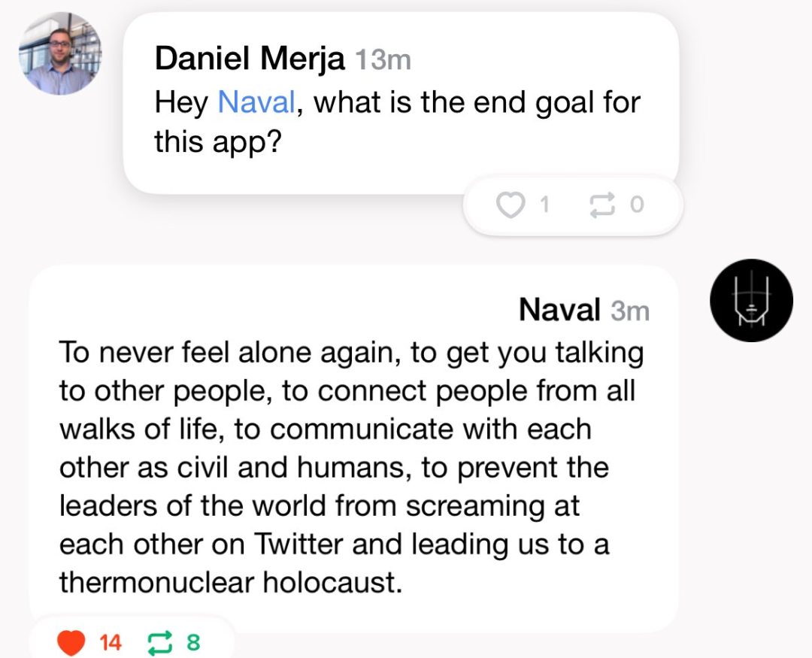Select the reaction pill under Daniel's message
The height and width of the screenshot is (658, 812).
pyautogui.click(x=573, y=206)
